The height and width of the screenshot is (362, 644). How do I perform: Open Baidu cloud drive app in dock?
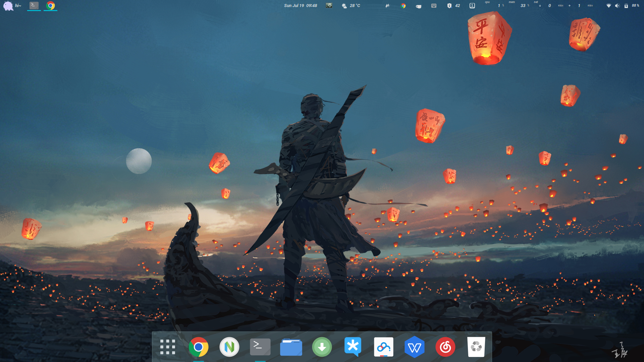point(384,347)
